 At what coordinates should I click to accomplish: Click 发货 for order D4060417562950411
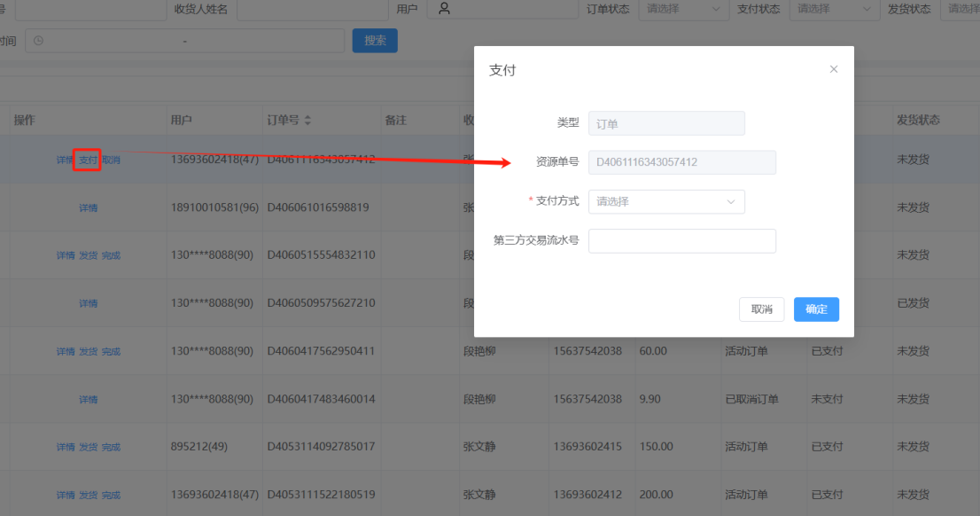point(88,351)
